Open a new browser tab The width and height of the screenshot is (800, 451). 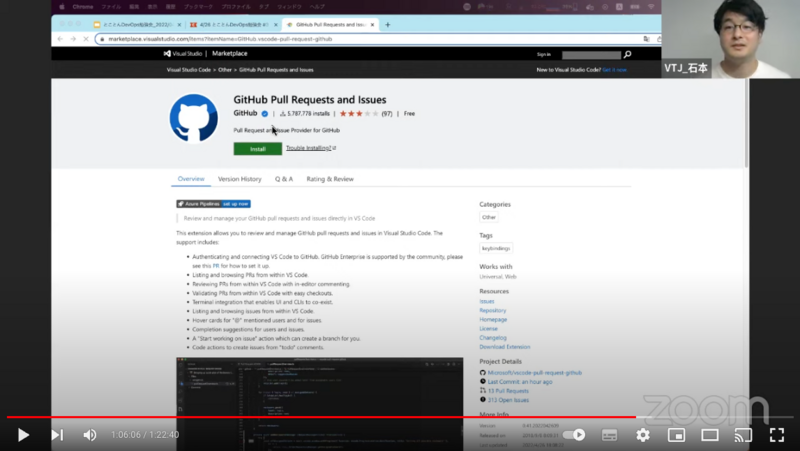pyautogui.click(x=387, y=24)
